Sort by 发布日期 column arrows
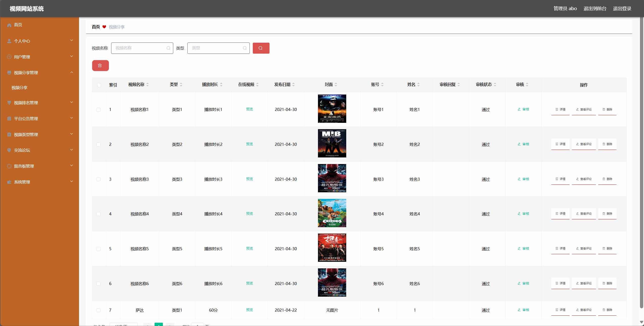 point(293,85)
